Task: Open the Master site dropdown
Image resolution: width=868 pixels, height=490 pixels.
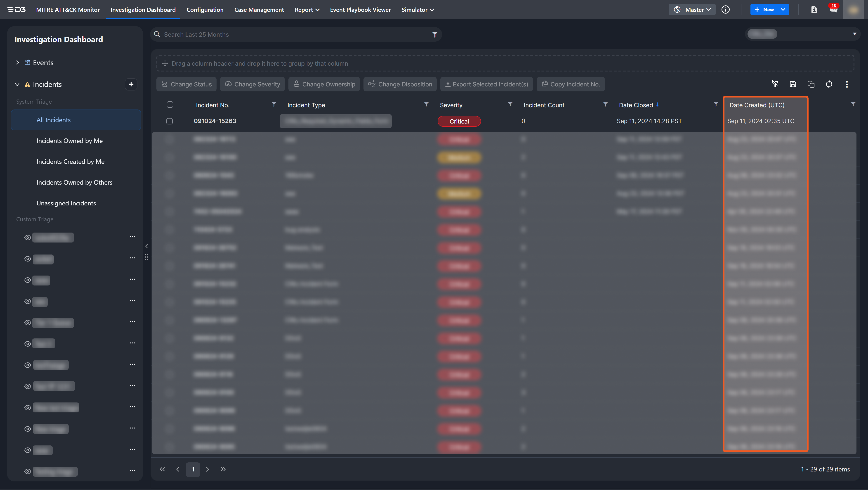Action: point(692,10)
